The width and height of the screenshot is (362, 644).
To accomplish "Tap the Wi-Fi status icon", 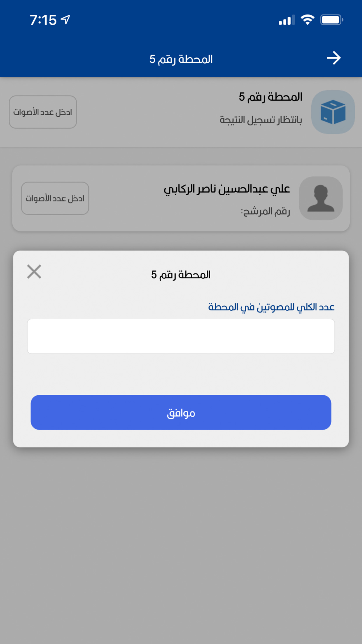I will [x=307, y=20].
